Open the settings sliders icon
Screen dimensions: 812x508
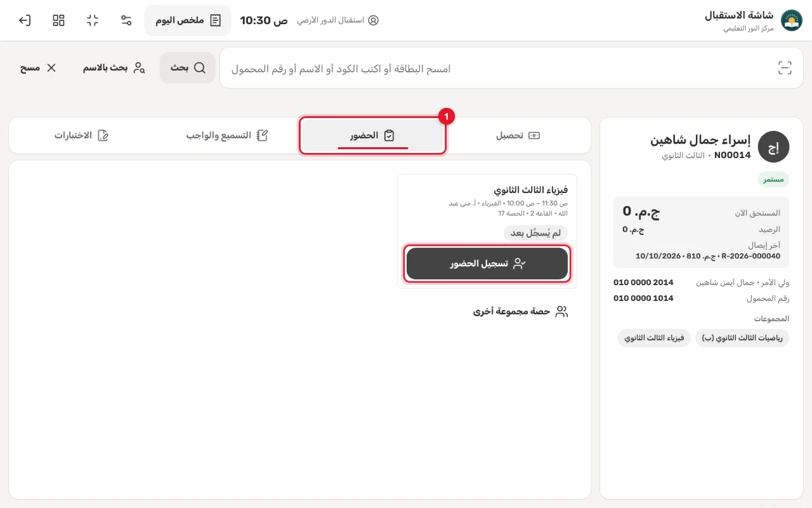(126, 20)
